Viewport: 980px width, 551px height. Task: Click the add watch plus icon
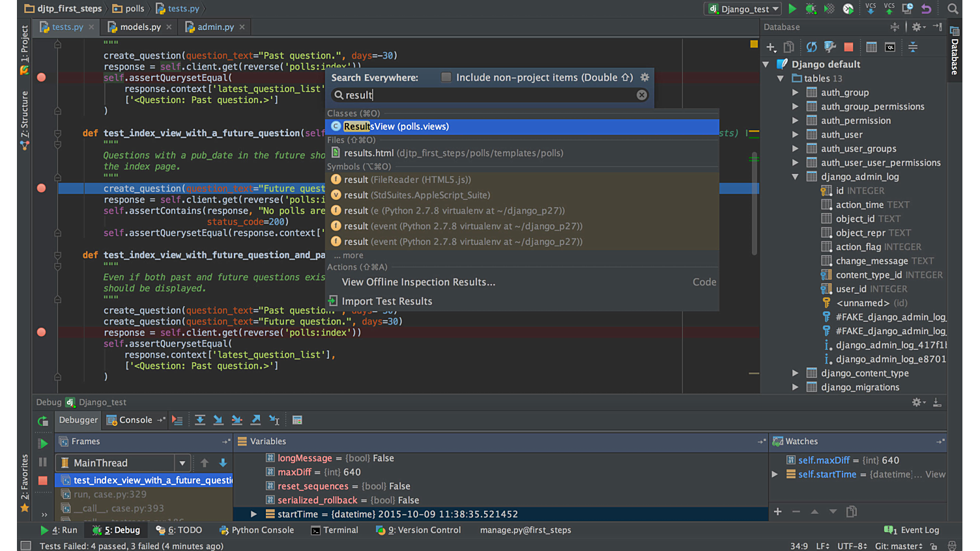(777, 512)
